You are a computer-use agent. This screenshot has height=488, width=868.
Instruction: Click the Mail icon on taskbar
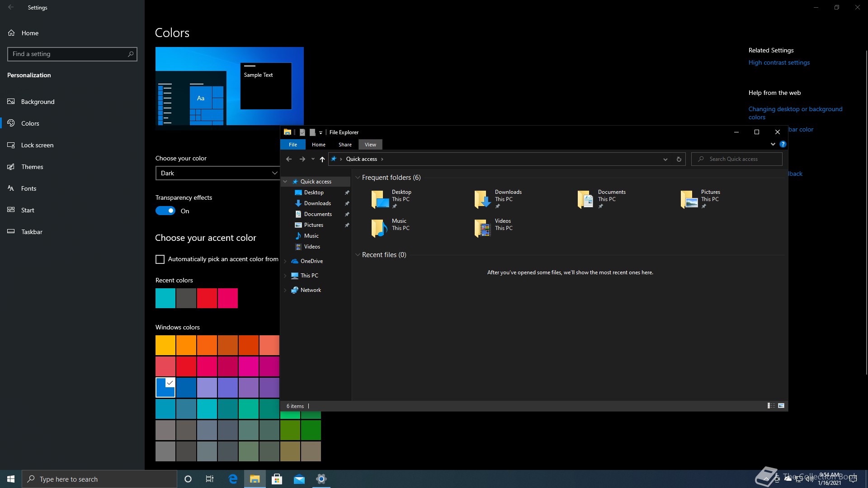299,479
